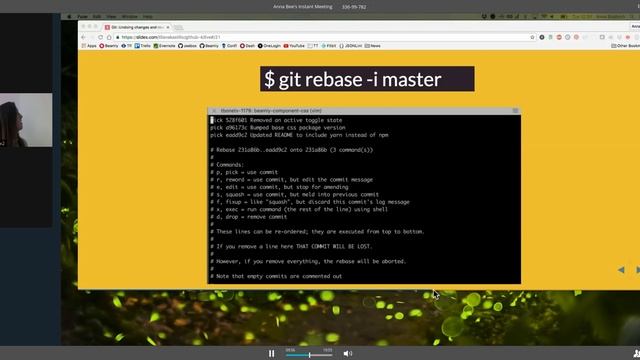Click the 'Bumped base css package version' line

click(x=278, y=128)
